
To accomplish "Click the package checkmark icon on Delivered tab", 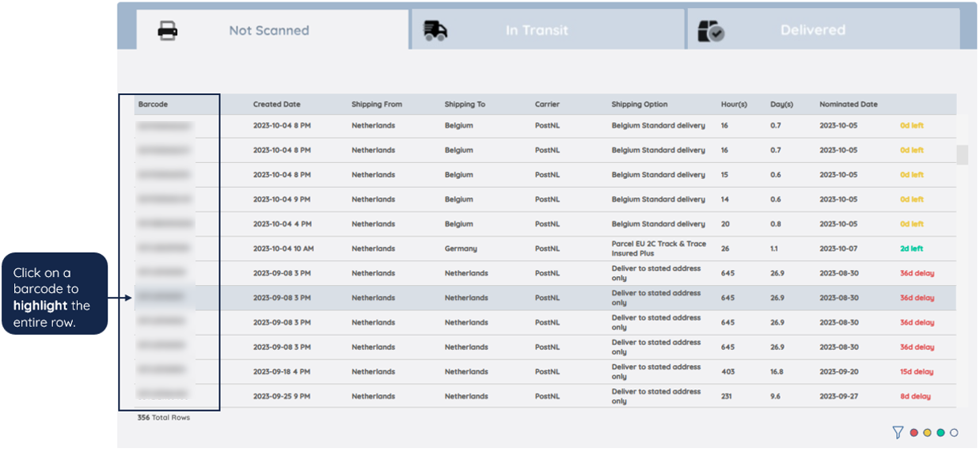I will click(710, 31).
